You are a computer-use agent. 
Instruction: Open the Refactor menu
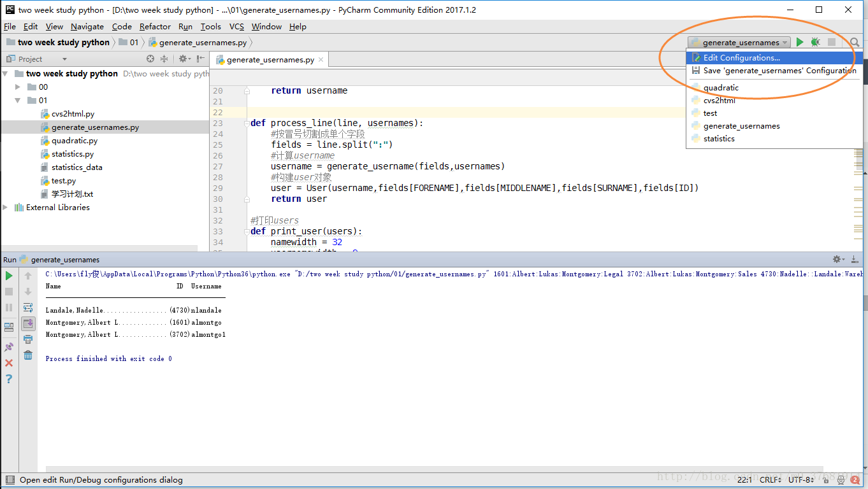point(155,26)
